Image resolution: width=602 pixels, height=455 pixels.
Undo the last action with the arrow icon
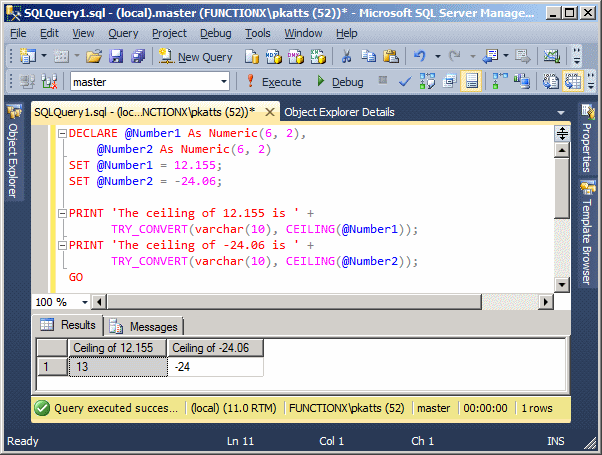pyautogui.click(x=420, y=56)
